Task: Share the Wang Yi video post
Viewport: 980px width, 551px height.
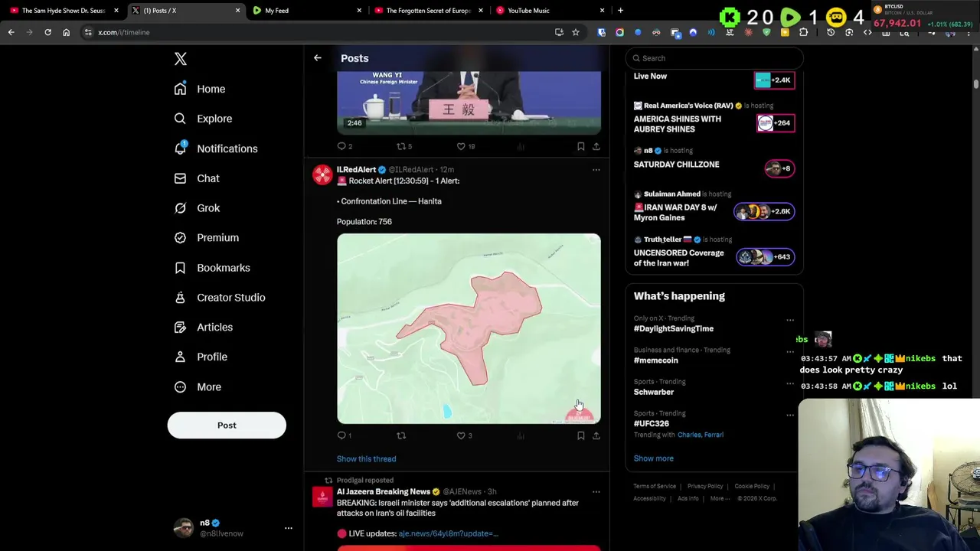Action: point(596,146)
